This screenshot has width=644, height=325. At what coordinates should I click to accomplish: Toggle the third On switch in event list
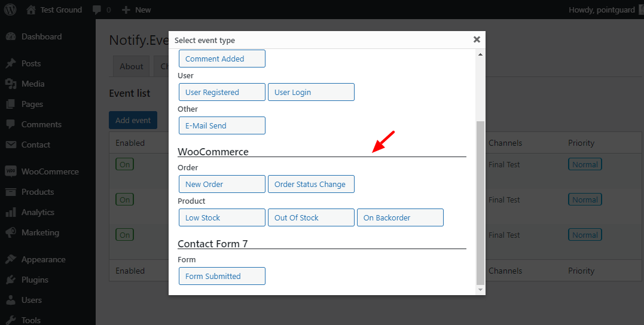[125, 235]
